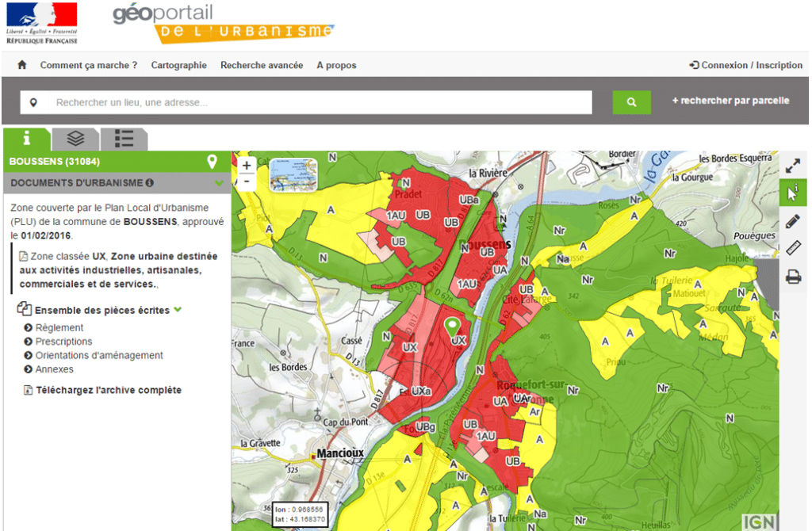
Task: Open the ruler measurement tool
Action: click(793, 249)
